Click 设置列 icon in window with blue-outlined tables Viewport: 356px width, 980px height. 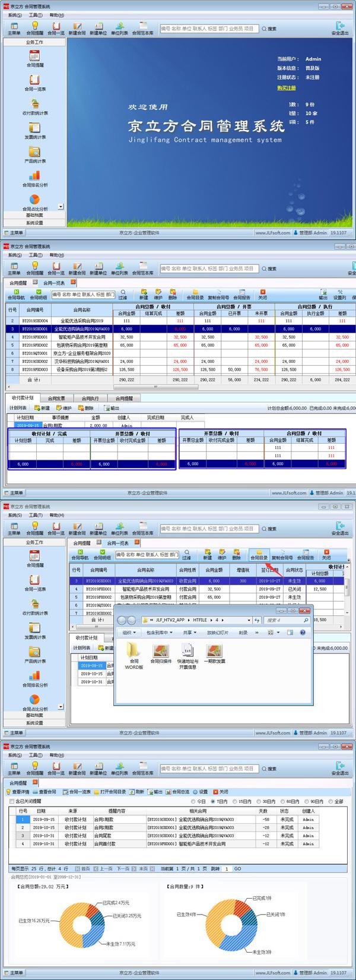[x=339, y=295]
